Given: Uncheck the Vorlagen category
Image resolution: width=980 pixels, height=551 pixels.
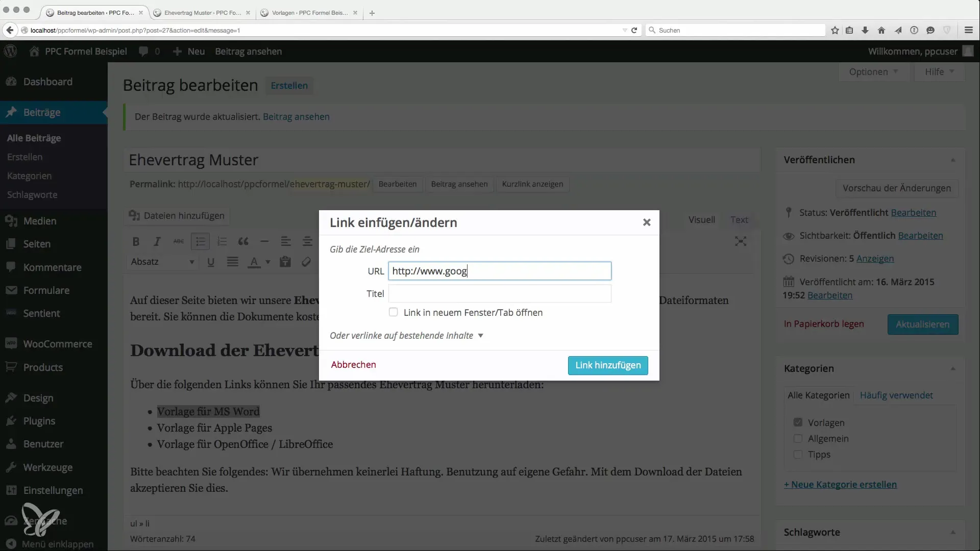Looking at the screenshot, I should click(798, 422).
